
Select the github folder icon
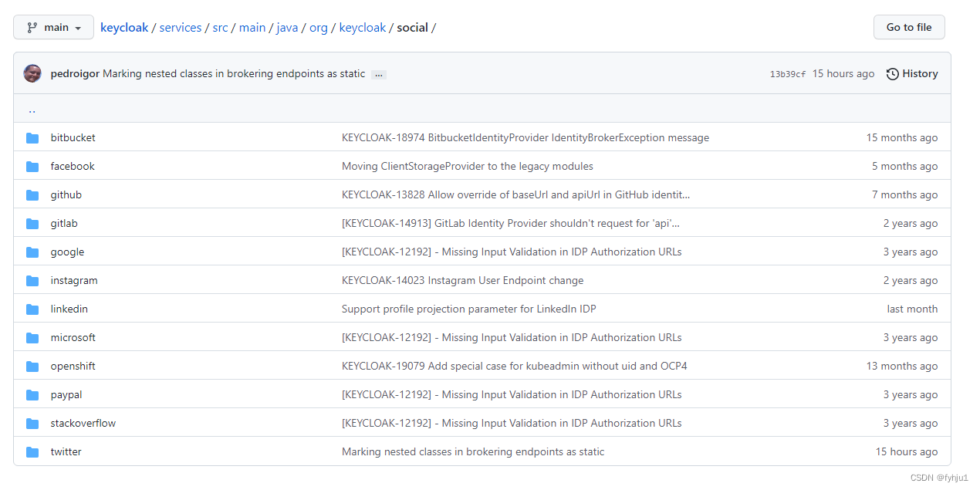32,194
